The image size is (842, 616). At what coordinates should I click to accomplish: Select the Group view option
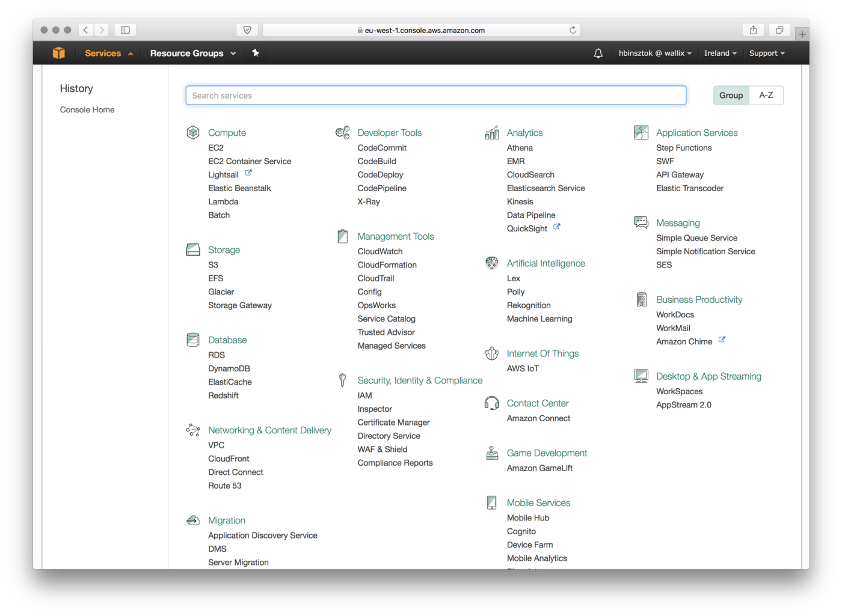click(x=731, y=95)
